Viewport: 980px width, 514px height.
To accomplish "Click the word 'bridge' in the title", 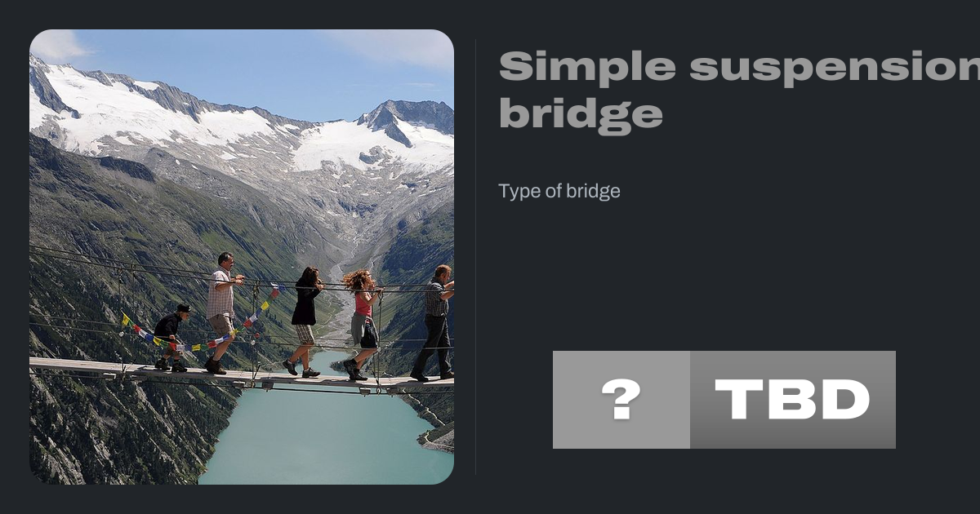I will [x=581, y=115].
